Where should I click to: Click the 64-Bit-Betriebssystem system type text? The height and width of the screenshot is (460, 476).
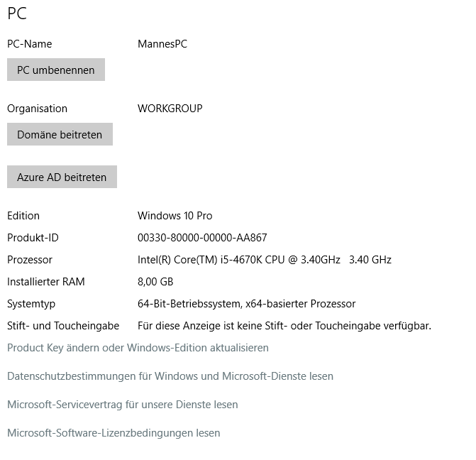click(x=246, y=304)
